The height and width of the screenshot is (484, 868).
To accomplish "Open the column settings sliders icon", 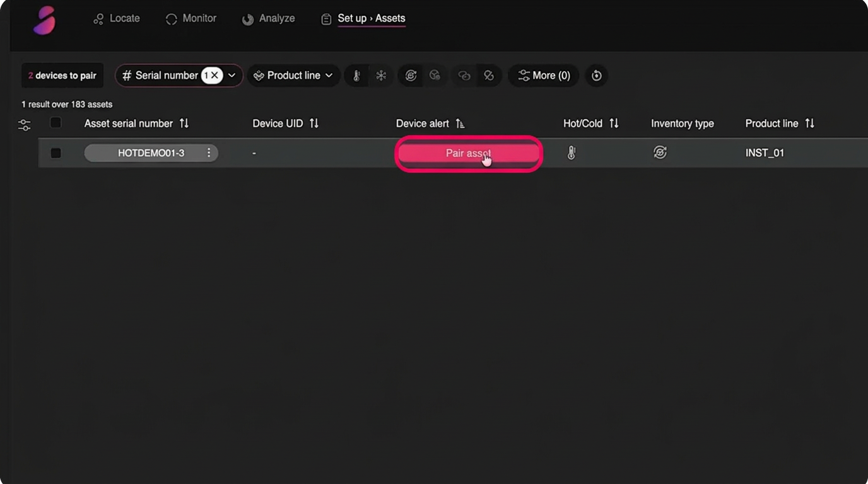I will (x=24, y=125).
